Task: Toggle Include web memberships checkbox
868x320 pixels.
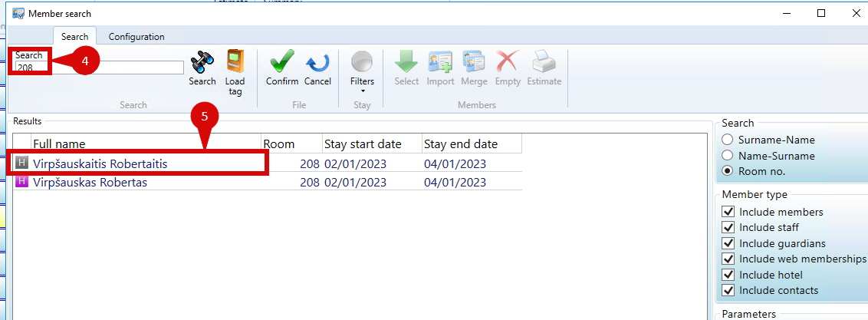Action: click(728, 259)
